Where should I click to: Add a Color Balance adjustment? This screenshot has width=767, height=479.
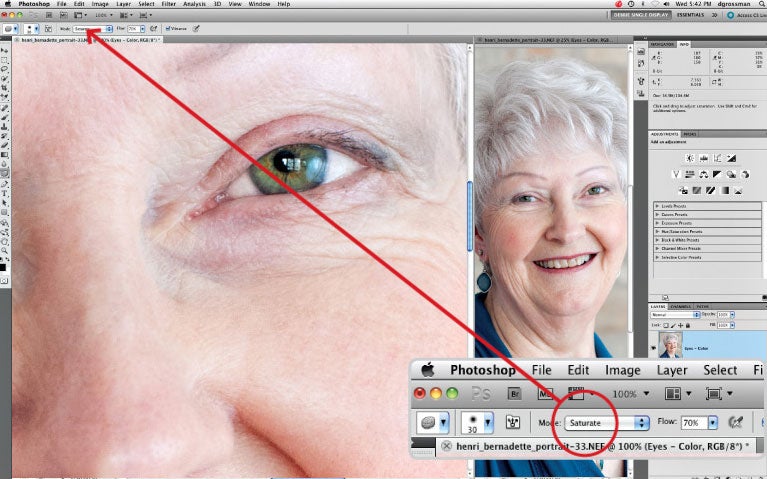(x=703, y=175)
